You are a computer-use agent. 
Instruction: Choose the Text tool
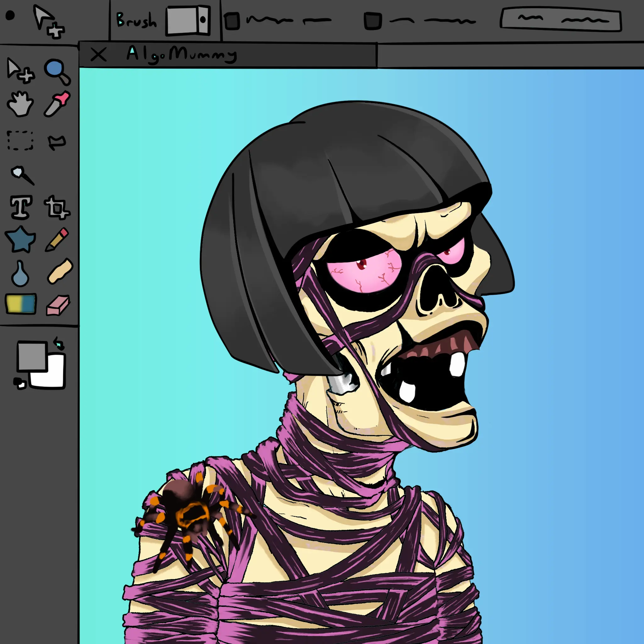click(21, 207)
